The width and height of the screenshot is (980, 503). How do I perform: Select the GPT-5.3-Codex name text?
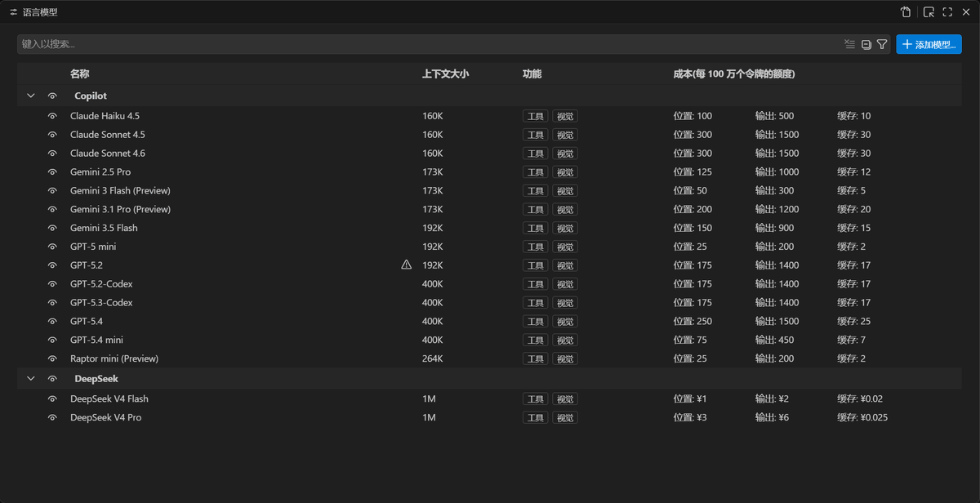pos(101,303)
